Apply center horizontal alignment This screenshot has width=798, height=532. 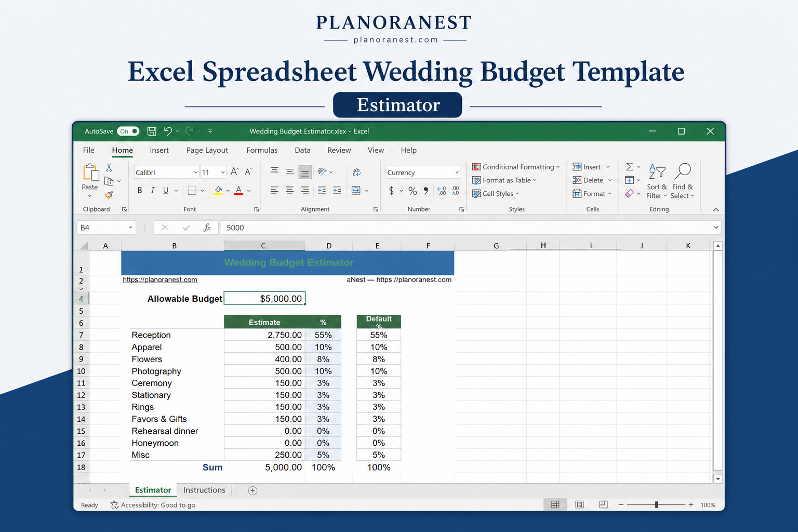coord(290,191)
